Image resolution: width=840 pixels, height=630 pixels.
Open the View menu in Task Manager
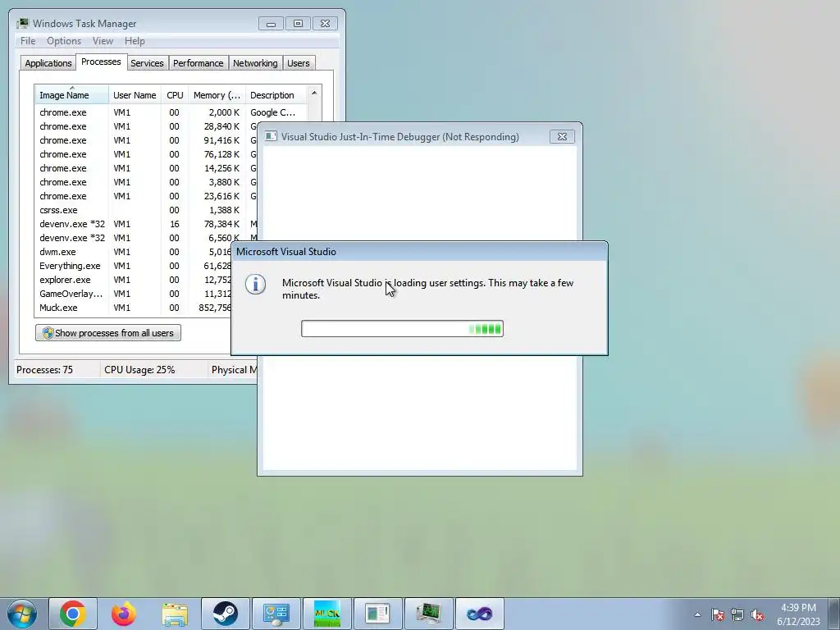coord(103,41)
